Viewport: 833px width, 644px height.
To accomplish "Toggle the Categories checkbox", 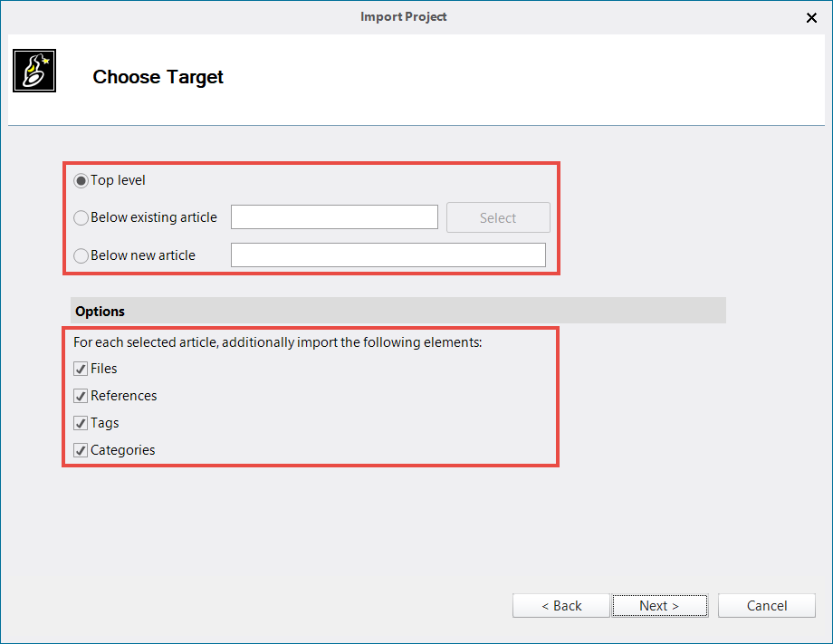I will coord(81,451).
